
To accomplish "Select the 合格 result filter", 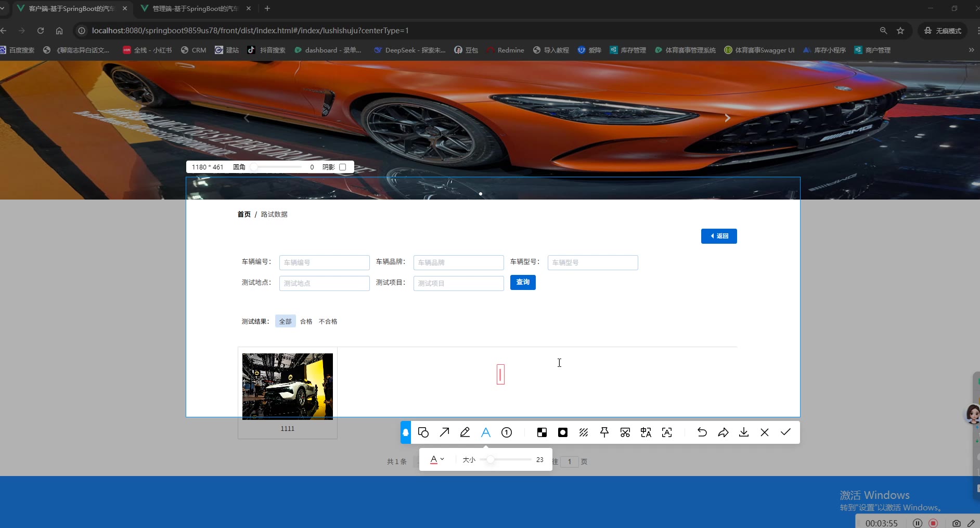I will pyautogui.click(x=306, y=322).
